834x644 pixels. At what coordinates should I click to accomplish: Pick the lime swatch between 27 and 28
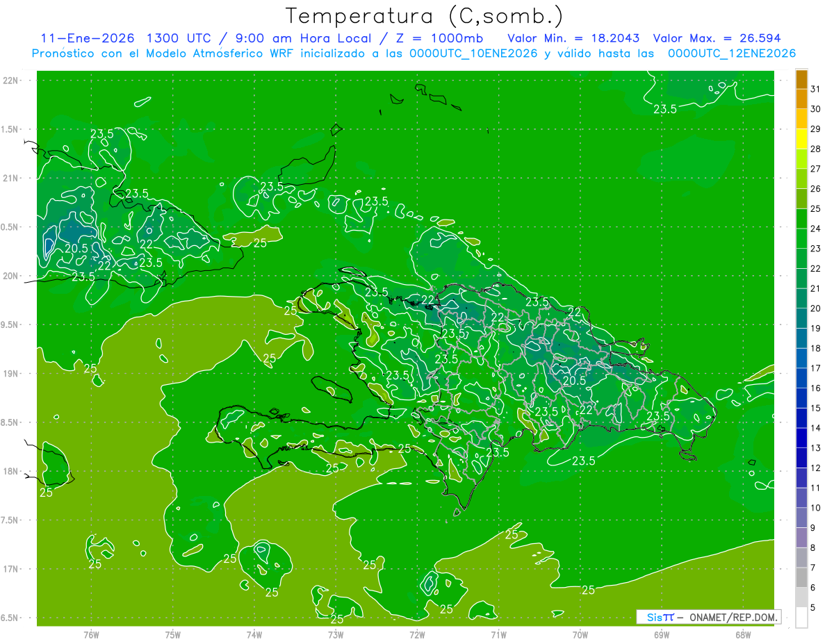[801, 159]
